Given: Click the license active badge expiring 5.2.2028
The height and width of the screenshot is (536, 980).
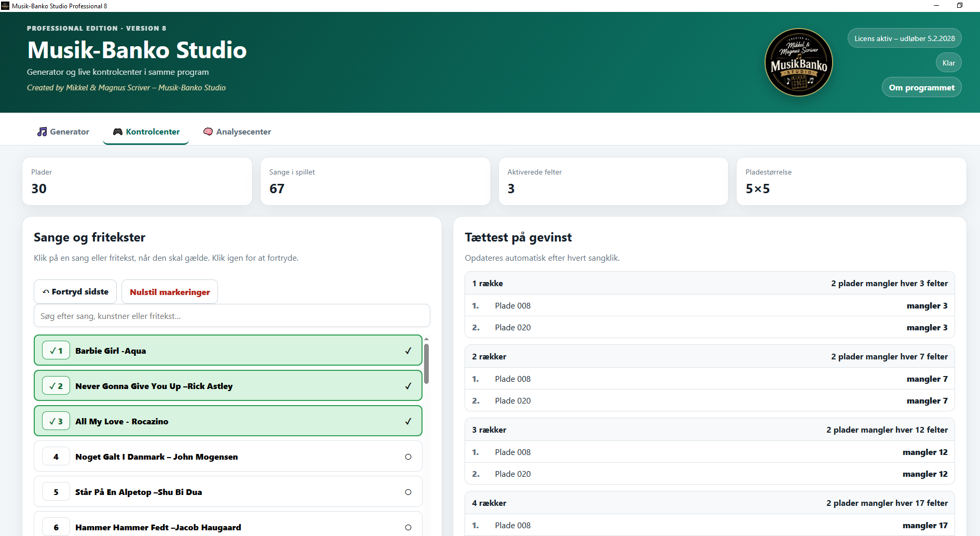Looking at the screenshot, I should coord(905,38).
